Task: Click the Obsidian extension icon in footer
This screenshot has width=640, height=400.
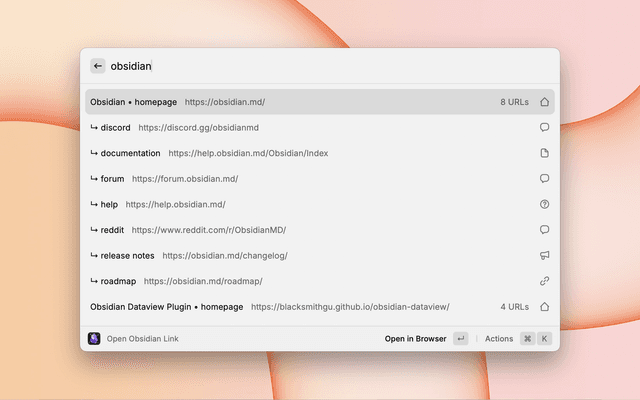Action: coord(94,339)
